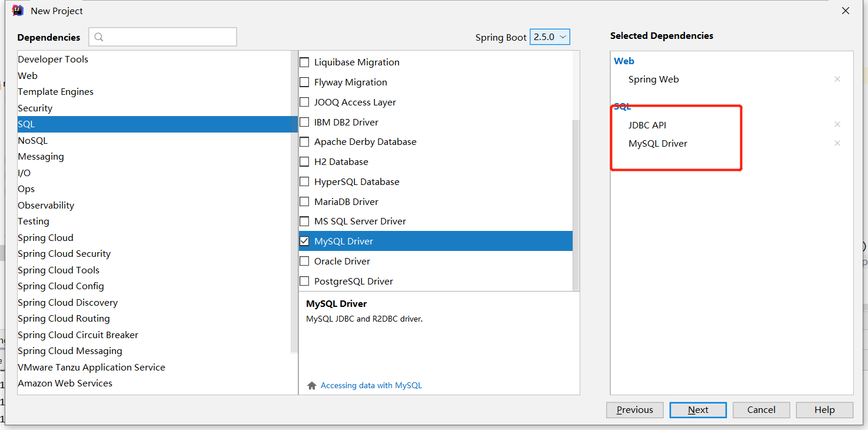
Task: Select VMware Tanzu Application Service category
Action: 154,367
